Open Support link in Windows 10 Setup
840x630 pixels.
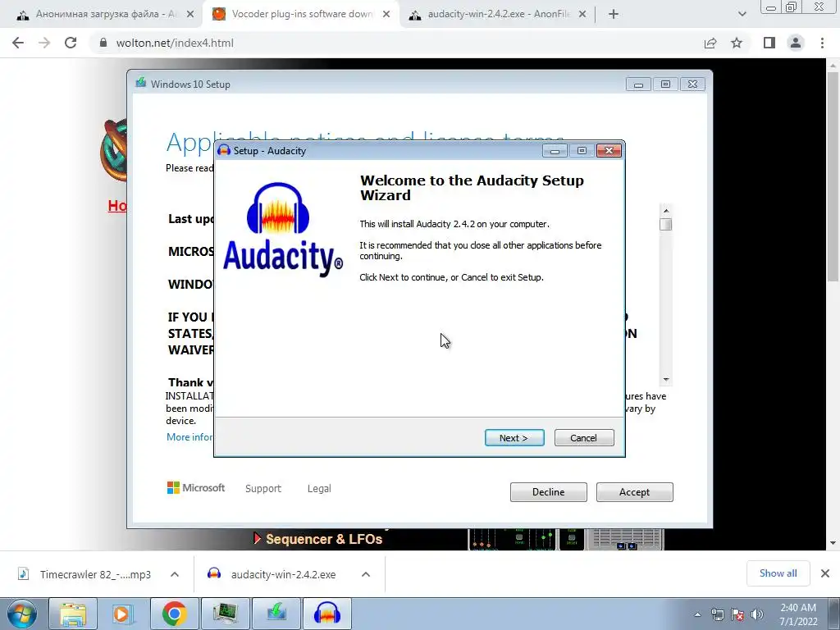tap(263, 489)
